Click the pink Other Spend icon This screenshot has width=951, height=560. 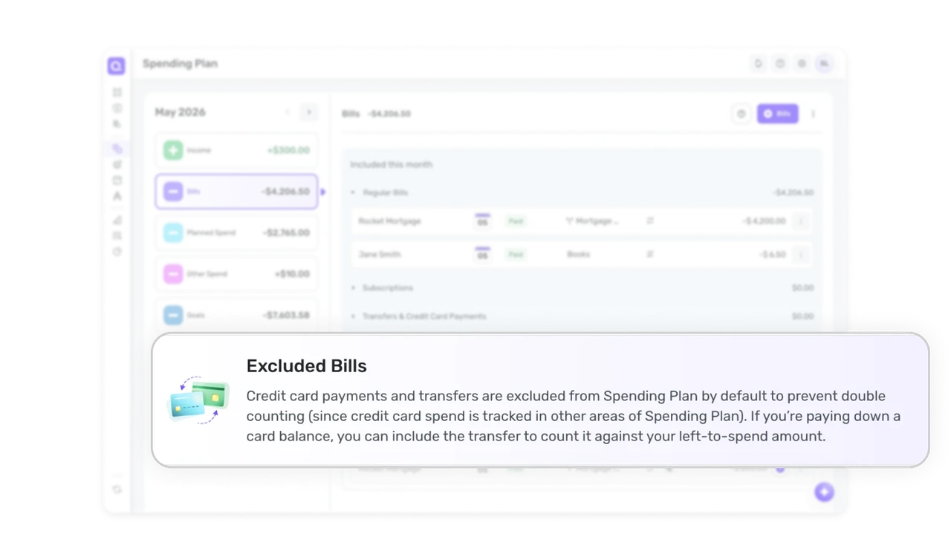[173, 274]
